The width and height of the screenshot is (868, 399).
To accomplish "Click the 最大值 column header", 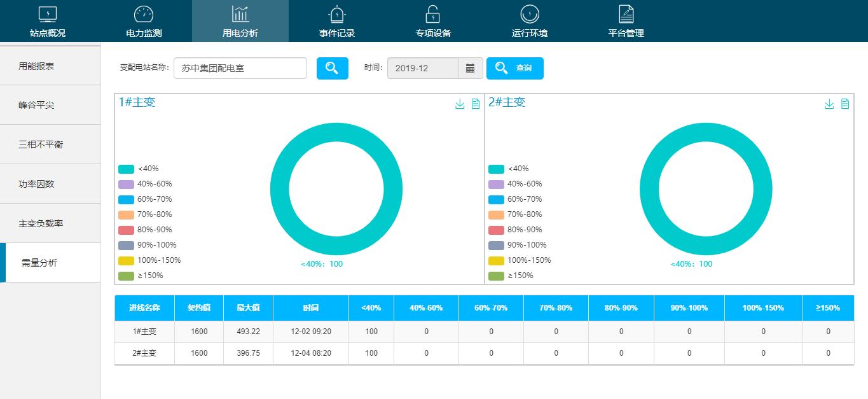I will click(248, 308).
